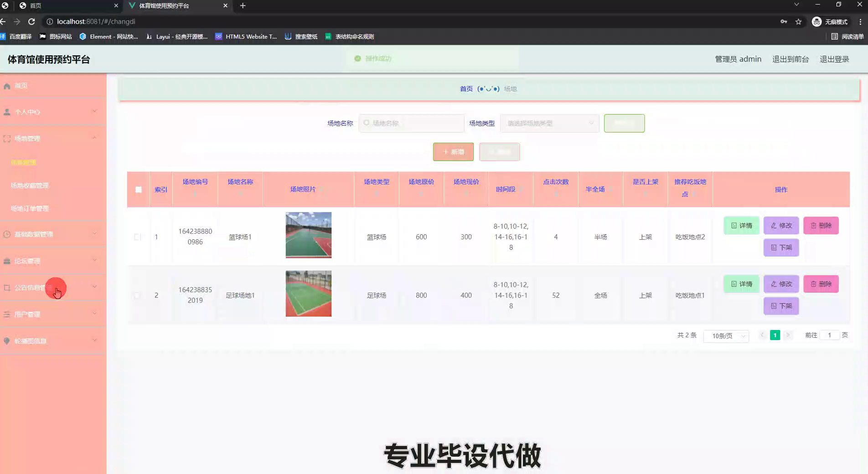
Task: Click the 用户管理 lines icon in the sidebar
Action: pyautogui.click(x=7, y=314)
